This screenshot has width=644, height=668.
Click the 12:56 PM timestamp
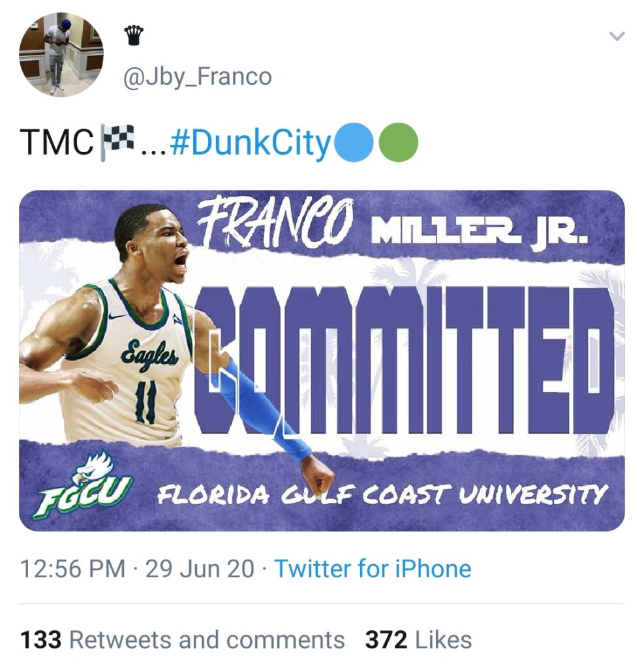[x=72, y=568]
